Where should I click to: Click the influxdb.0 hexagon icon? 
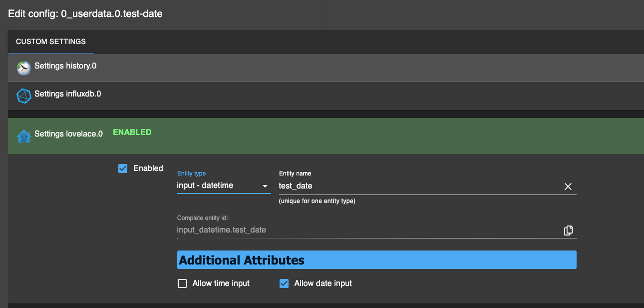pyautogui.click(x=23, y=95)
